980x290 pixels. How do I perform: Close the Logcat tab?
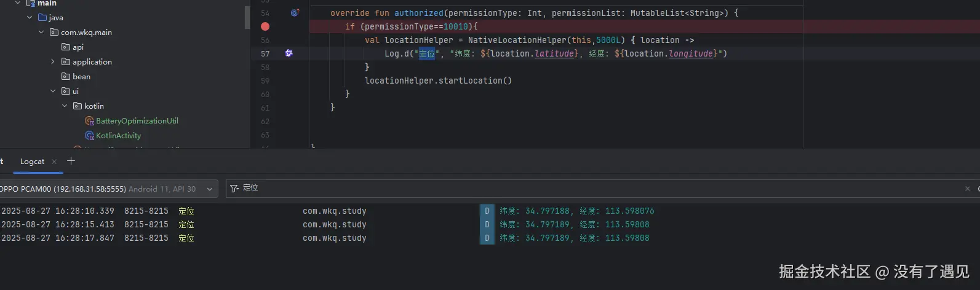(x=54, y=162)
